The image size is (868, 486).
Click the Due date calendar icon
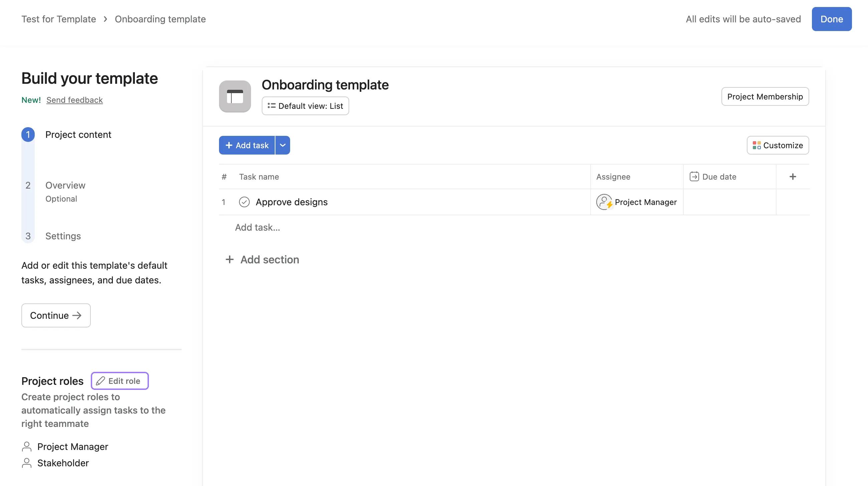coord(694,177)
